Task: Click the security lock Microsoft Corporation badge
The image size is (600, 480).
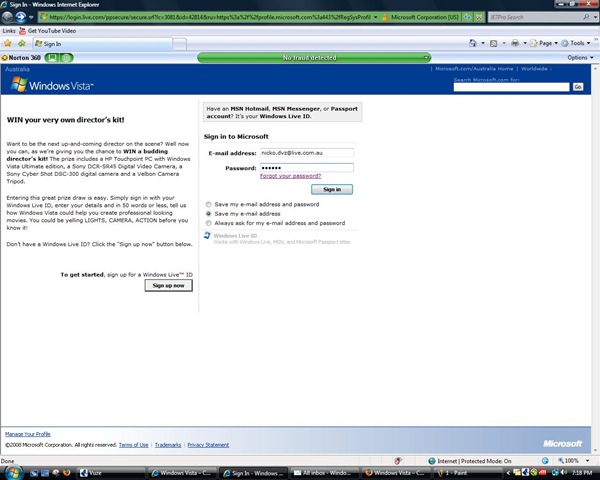Action: coord(420,17)
